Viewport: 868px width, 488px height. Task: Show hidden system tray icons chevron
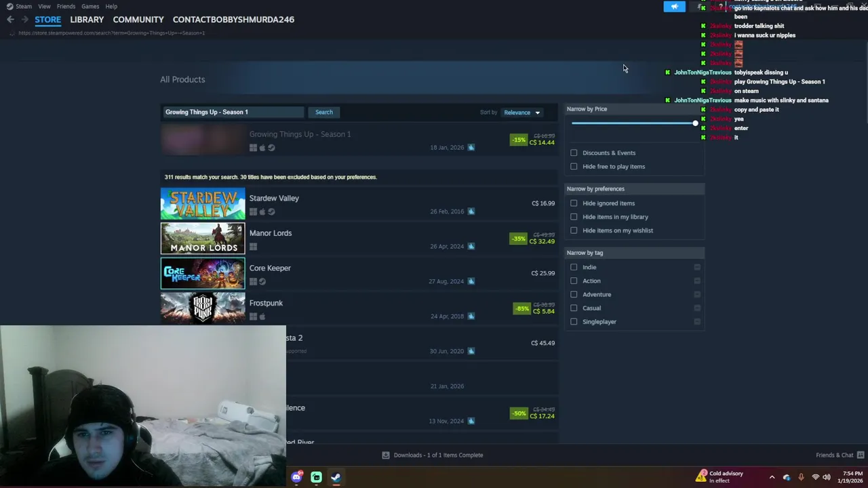coord(772,477)
